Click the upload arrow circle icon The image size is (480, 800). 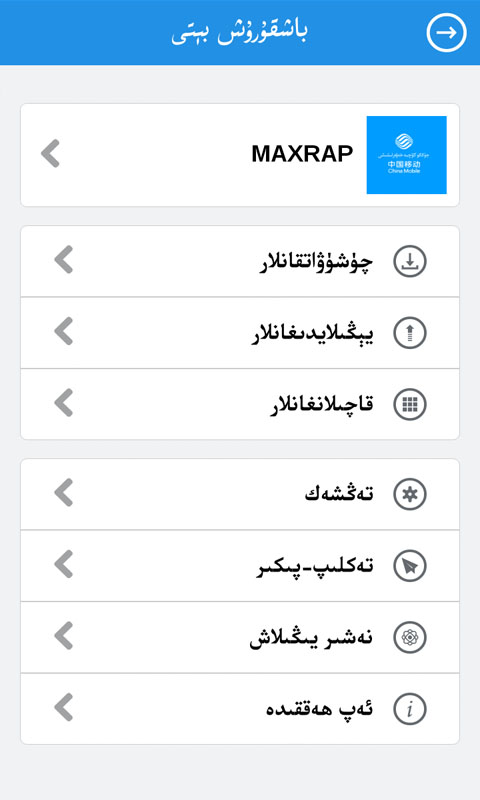[x=410, y=333]
